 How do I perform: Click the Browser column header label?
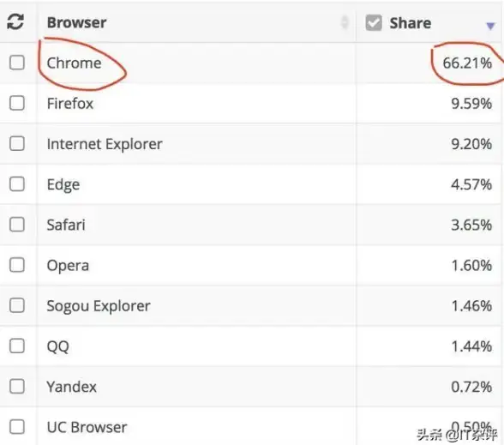[76, 23]
